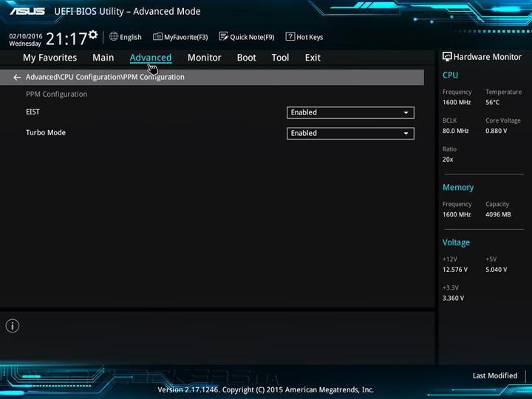
Task: Open Quick Note(F9) text button
Action: (x=252, y=37)
